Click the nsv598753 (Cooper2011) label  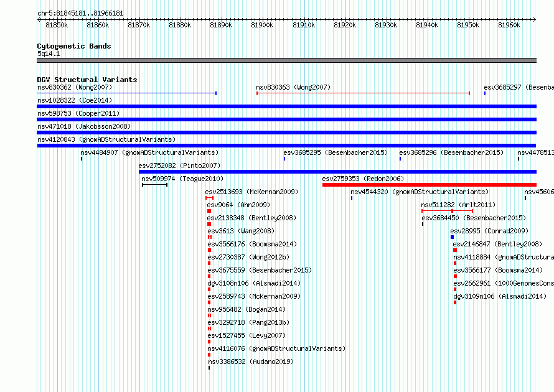click(x=78, y=113)
